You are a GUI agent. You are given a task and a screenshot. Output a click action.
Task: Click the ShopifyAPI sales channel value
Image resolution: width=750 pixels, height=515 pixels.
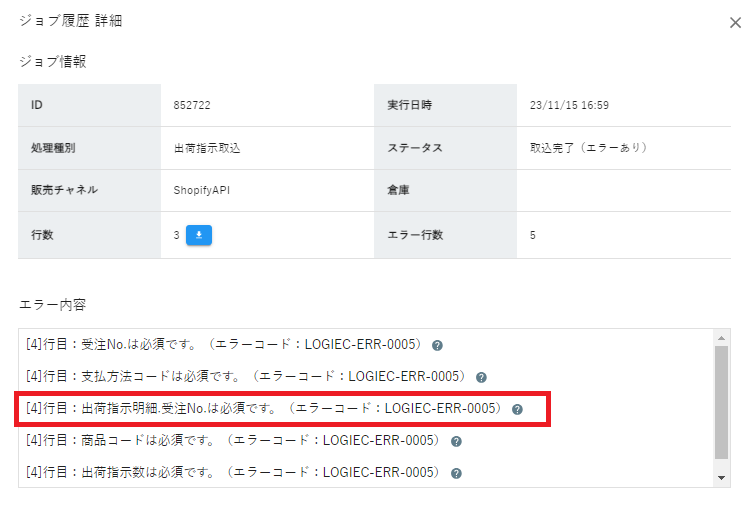(x=202, y=190)
